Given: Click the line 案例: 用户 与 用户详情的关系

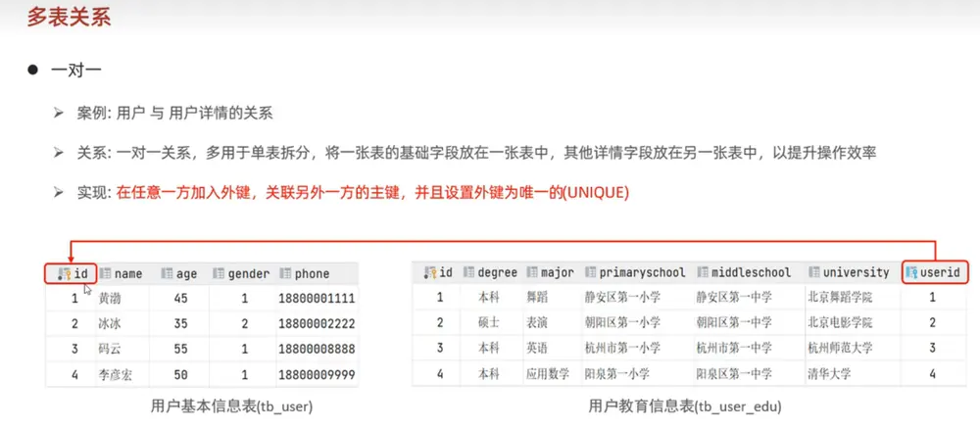Looking at the screenshot, I should (x=175, y=115).
